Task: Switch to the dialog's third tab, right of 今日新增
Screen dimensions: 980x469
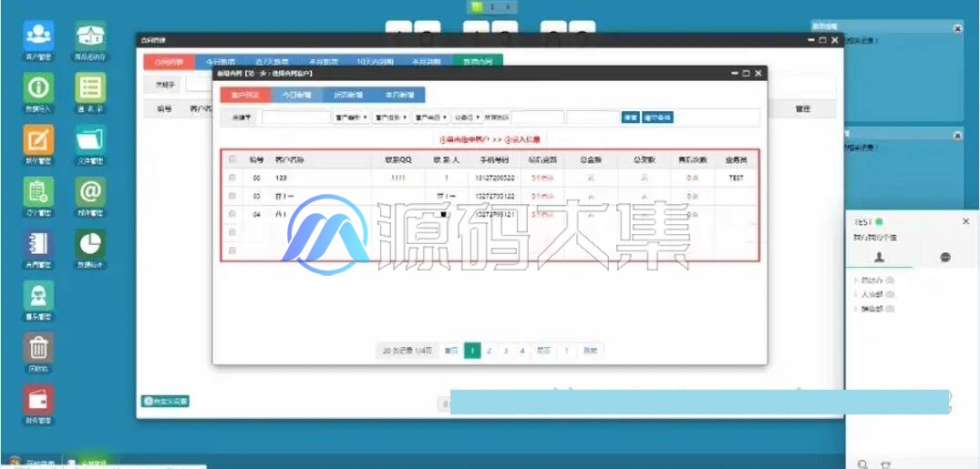Action: click(x=347, y=95)
